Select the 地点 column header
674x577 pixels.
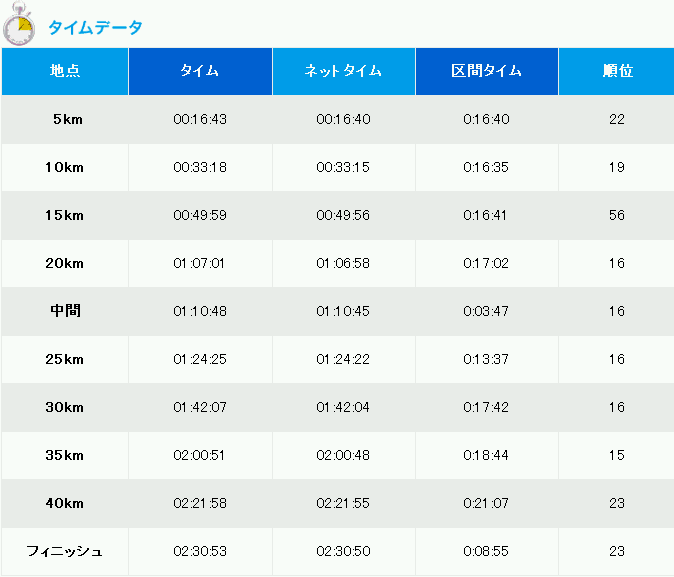click(65, 71)
